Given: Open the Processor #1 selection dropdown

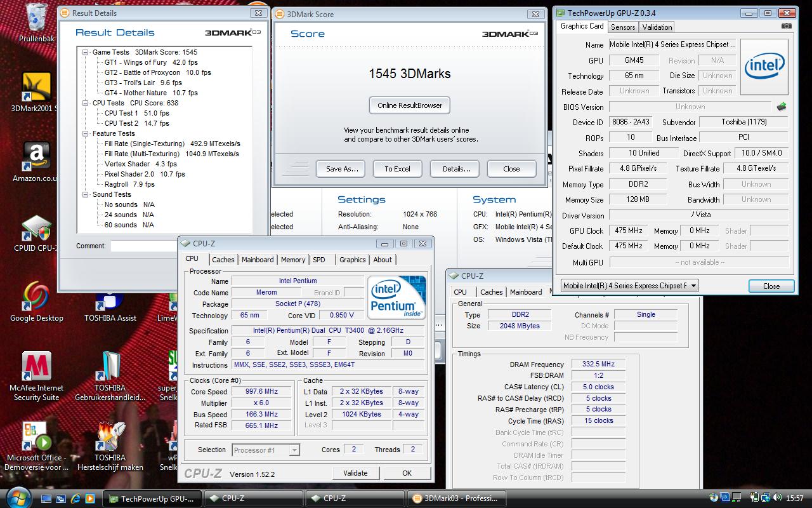Looking at the screenshot, I should tap(294, 450).
